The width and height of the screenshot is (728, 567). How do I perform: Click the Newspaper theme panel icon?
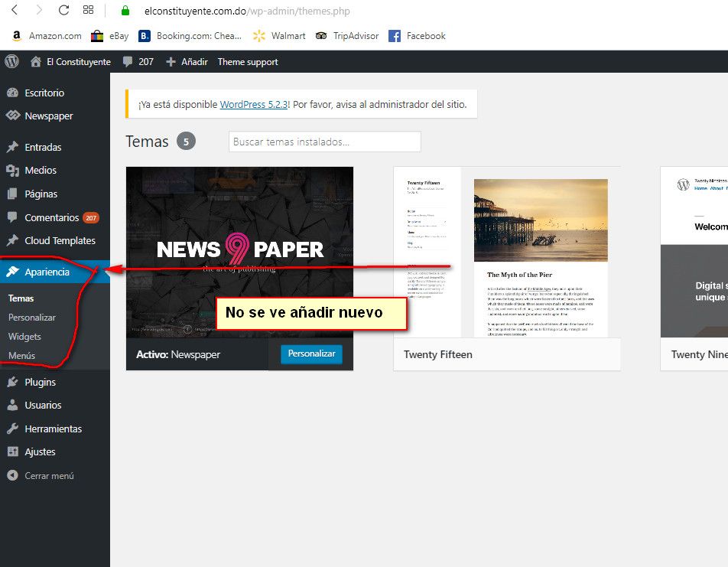click(x=13, y=116)
